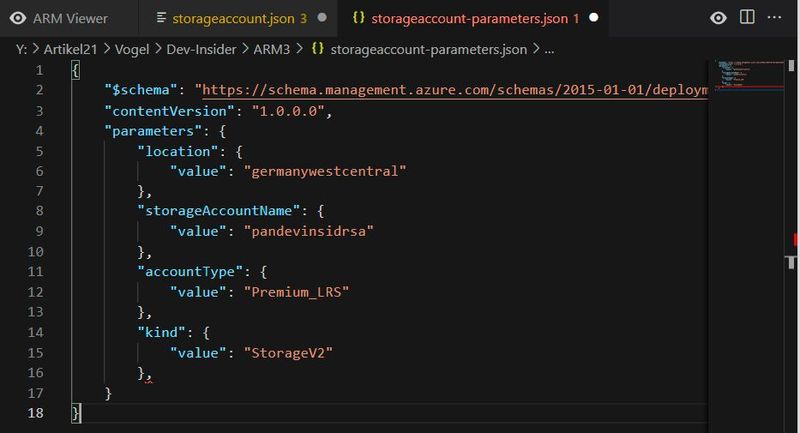The image size is (800, 433).
Task: Click line number 4 in gutter
Action: tap(39, 131)
